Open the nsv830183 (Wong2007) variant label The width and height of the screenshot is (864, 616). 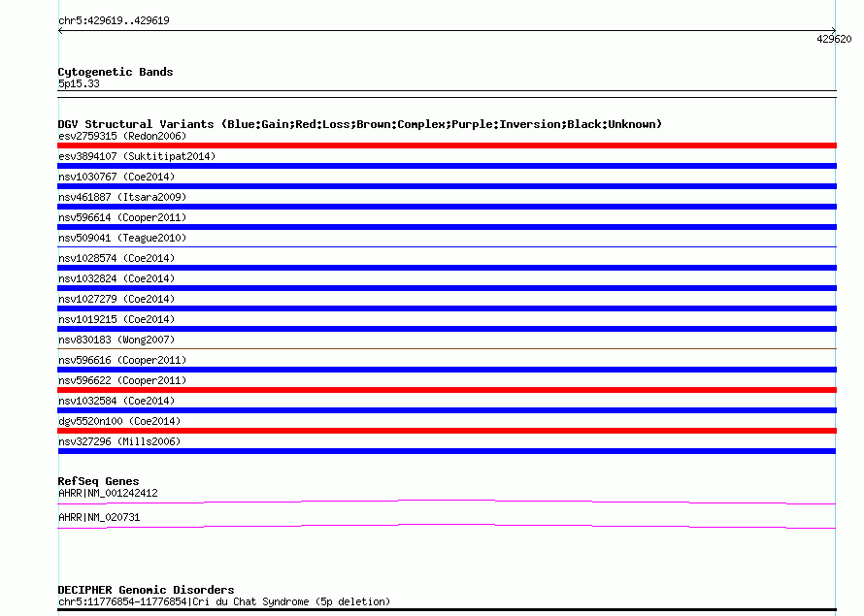pyautogui.click(x=116, y=340)
